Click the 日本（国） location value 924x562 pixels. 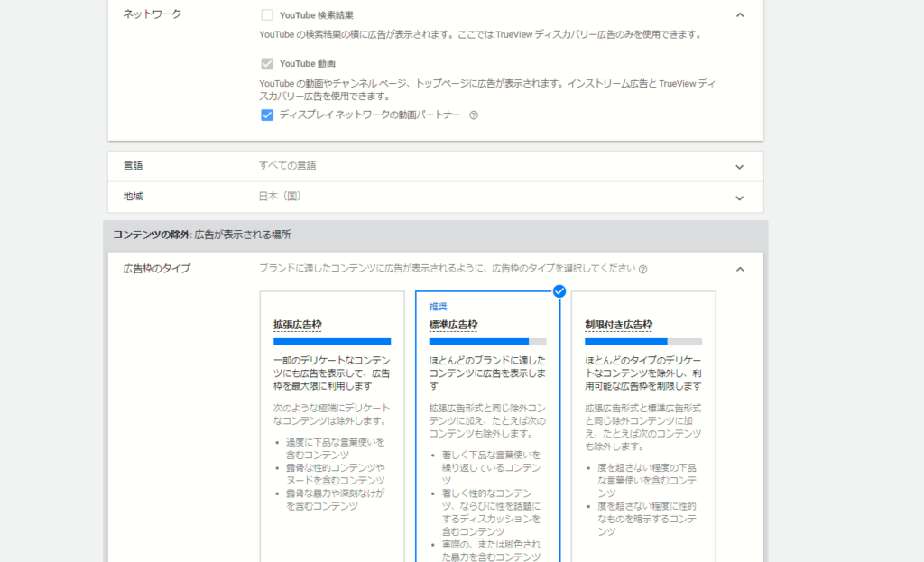coord(280,196)
